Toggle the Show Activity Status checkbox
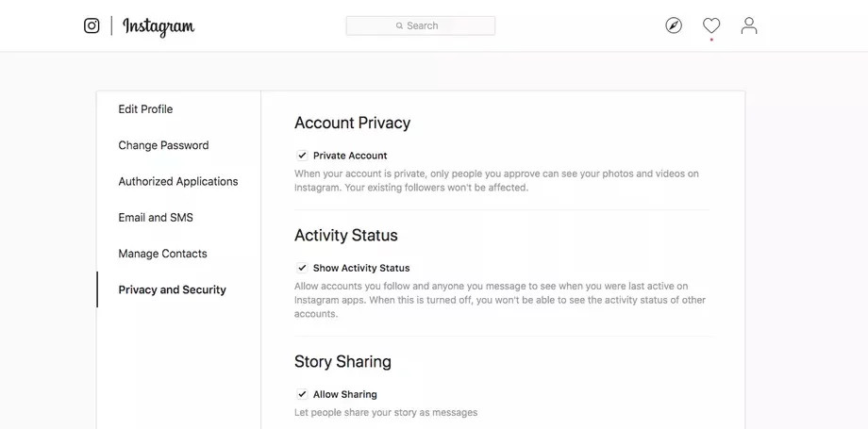The height and width of the screenshot is (429, 868). pos(302,268)
